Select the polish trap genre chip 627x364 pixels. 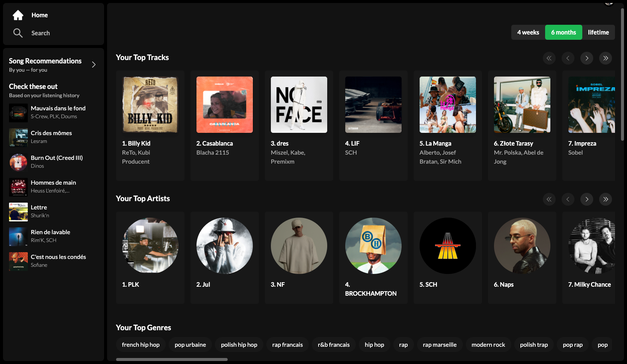point(534,344)
